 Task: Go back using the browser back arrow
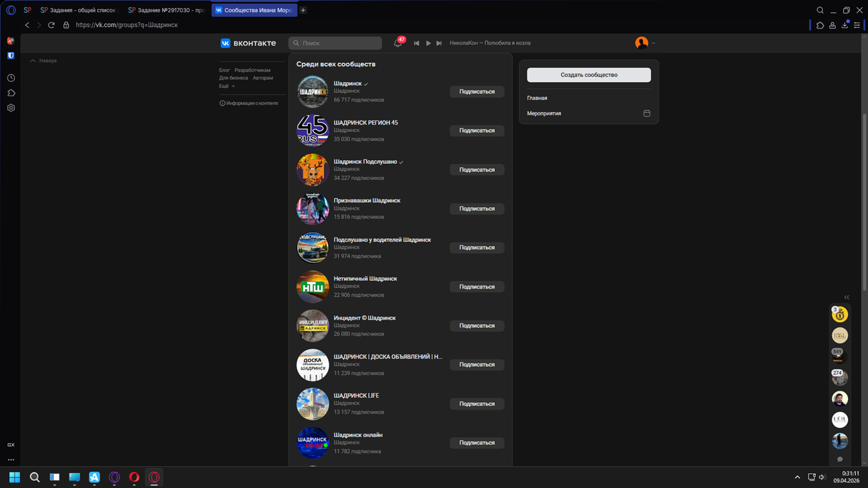tap(27, 25)
